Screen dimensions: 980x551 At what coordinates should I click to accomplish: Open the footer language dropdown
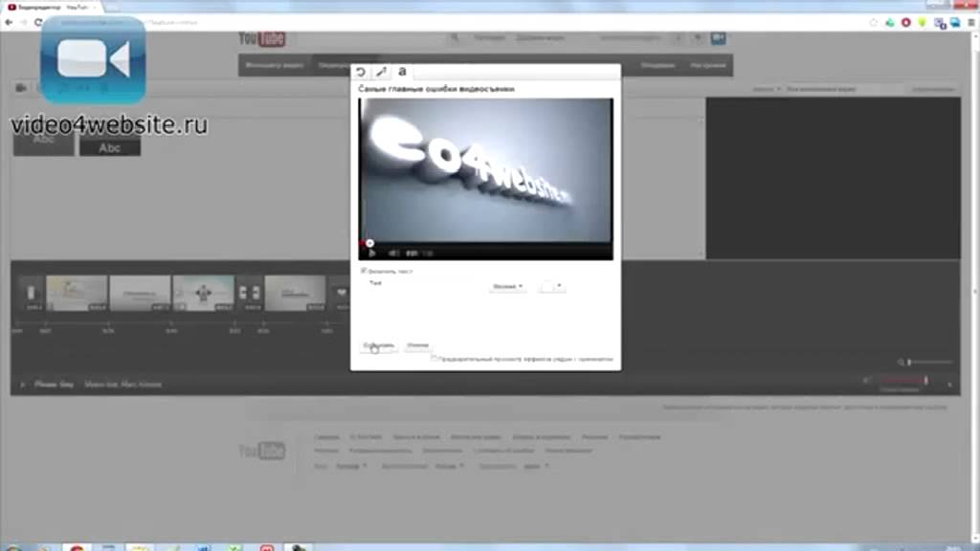coord(352,466)
